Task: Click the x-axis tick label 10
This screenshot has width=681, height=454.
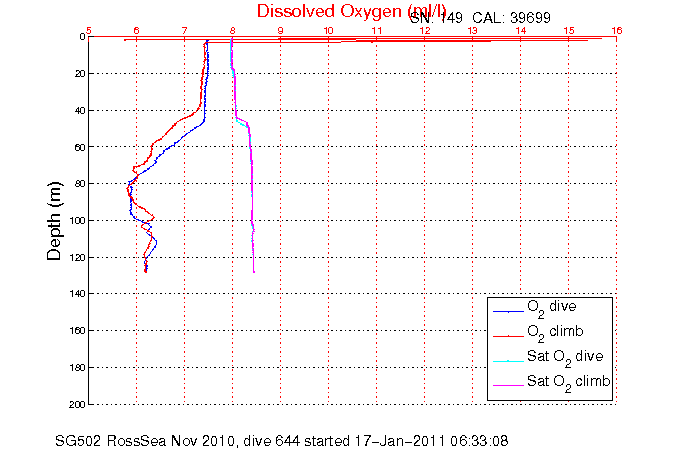Action: coord(329,30)
